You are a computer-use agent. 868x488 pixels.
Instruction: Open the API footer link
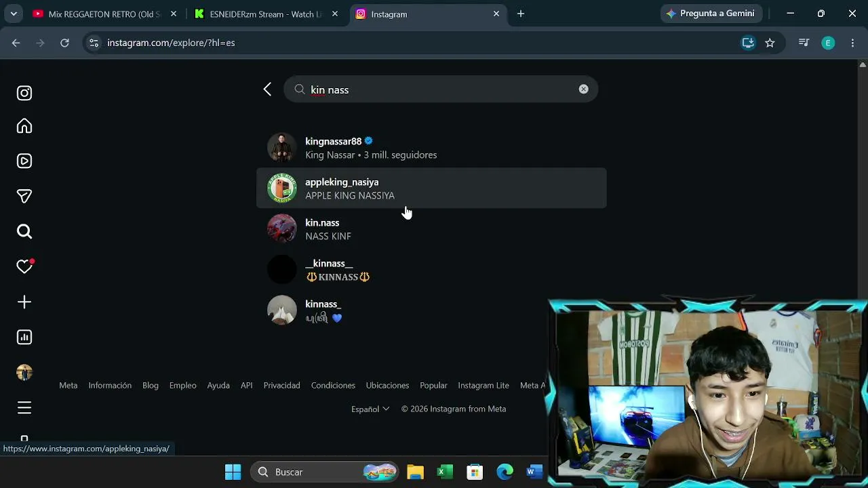(x=247, y=386)
